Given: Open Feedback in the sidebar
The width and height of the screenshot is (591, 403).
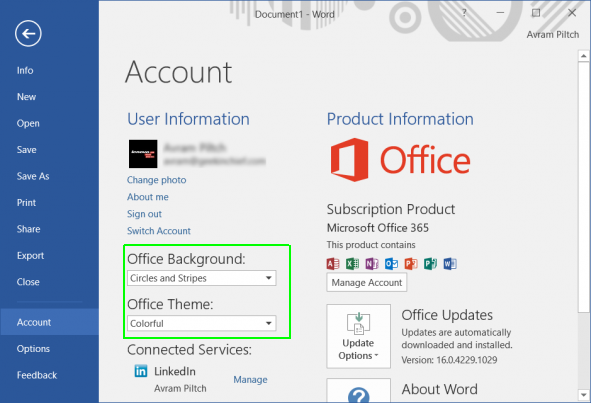Looking at the screenshot, I should point(37,375).
